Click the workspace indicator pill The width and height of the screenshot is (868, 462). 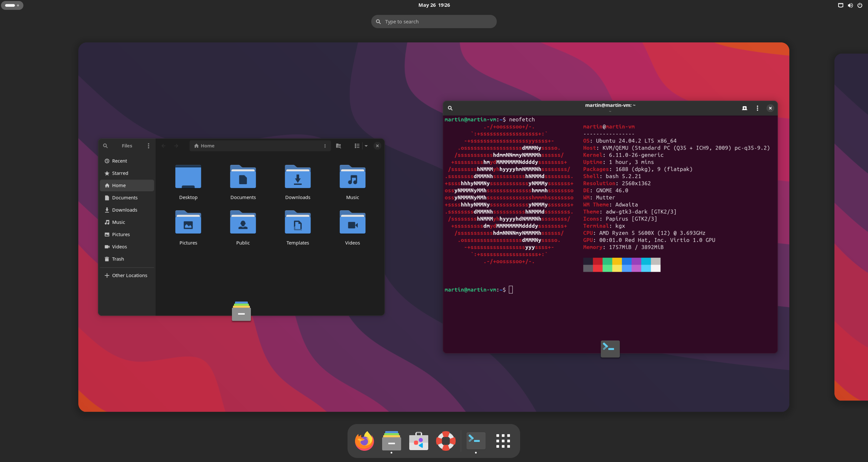[x=12, y=5]
